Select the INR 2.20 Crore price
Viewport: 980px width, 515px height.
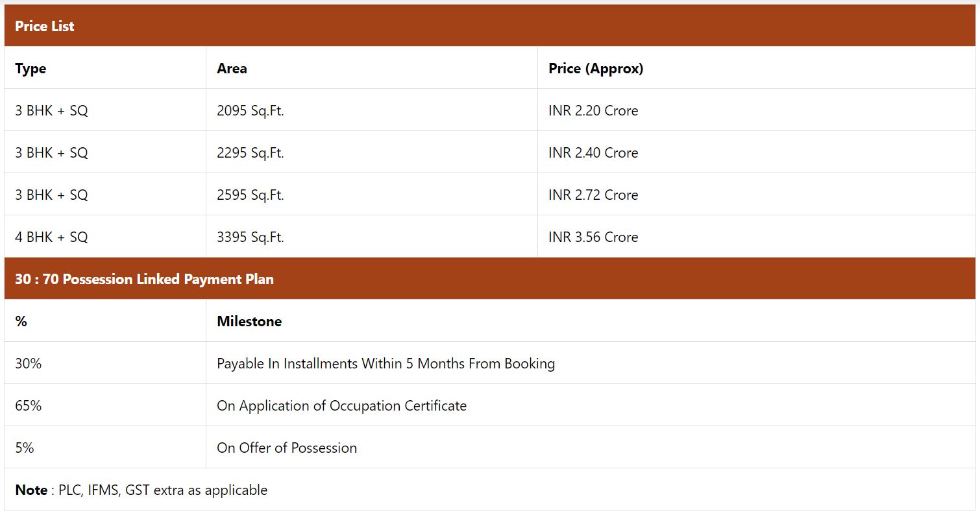(593, 110)
